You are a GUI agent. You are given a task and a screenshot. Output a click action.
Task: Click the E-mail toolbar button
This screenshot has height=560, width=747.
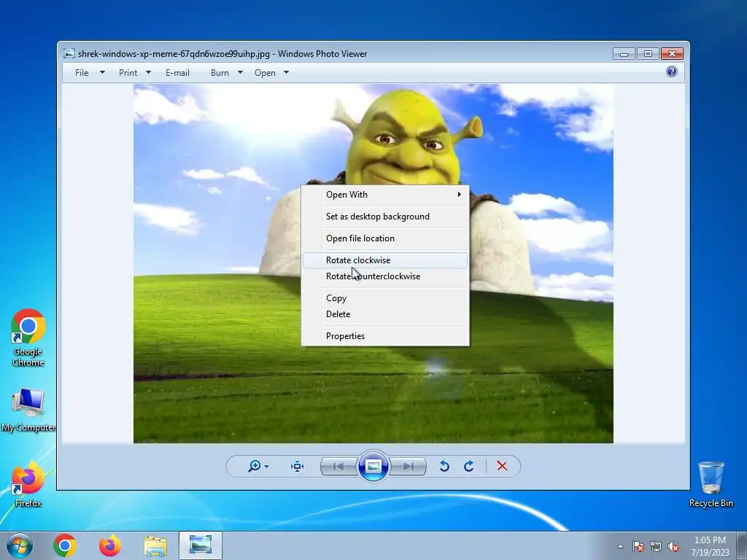pyautogui.click(x=177, y=73)
